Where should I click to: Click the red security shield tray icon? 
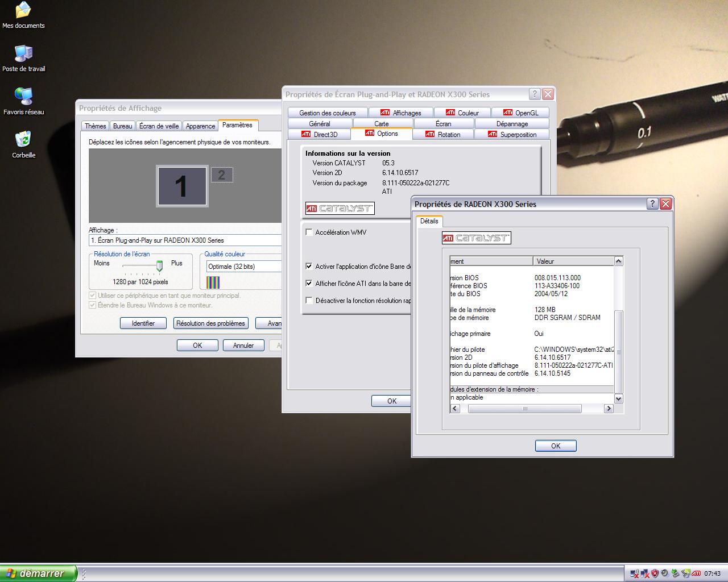655,573
